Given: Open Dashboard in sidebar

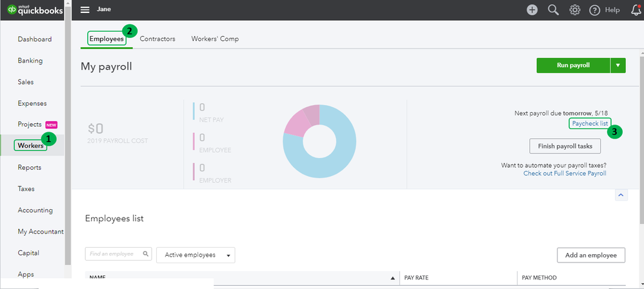Looking at the screenshot, I should pos(34,39).
